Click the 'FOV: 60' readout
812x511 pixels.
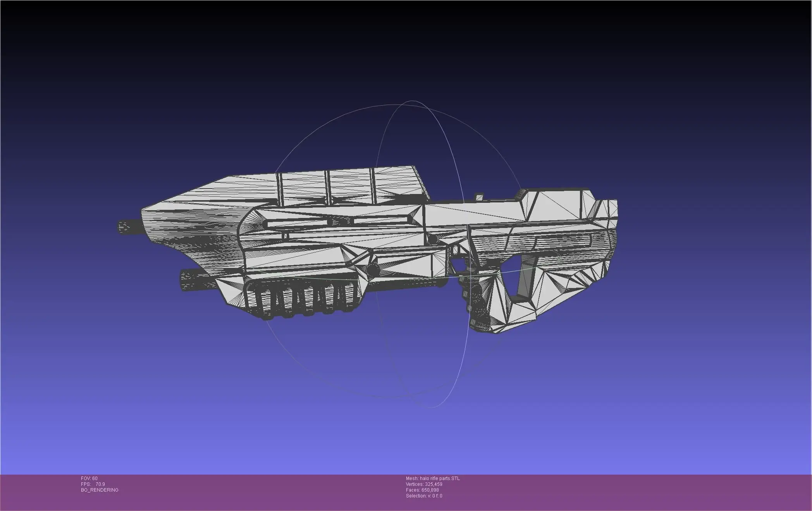pyautogui.click(x=89, y=478)
